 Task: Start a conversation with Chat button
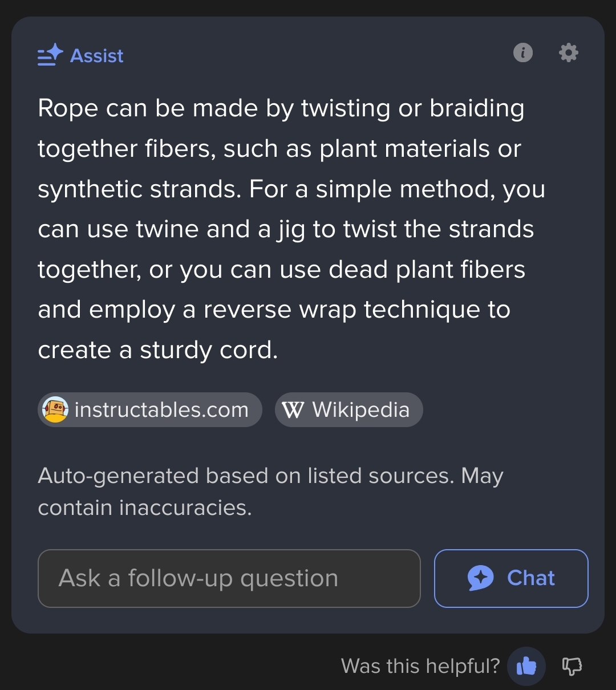tap(511, 578)
